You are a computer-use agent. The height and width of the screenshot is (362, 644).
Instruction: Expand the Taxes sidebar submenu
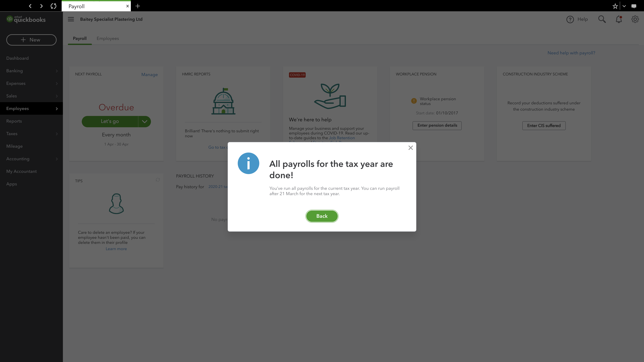point(57,134)
